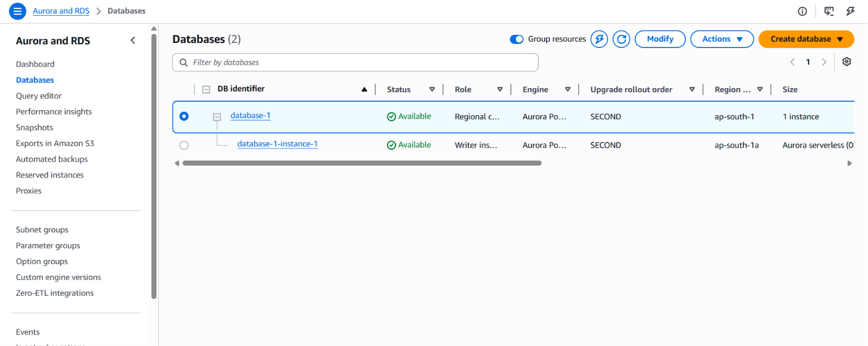Click sidebar scrollbar up arrow

(x=154, y=28)
